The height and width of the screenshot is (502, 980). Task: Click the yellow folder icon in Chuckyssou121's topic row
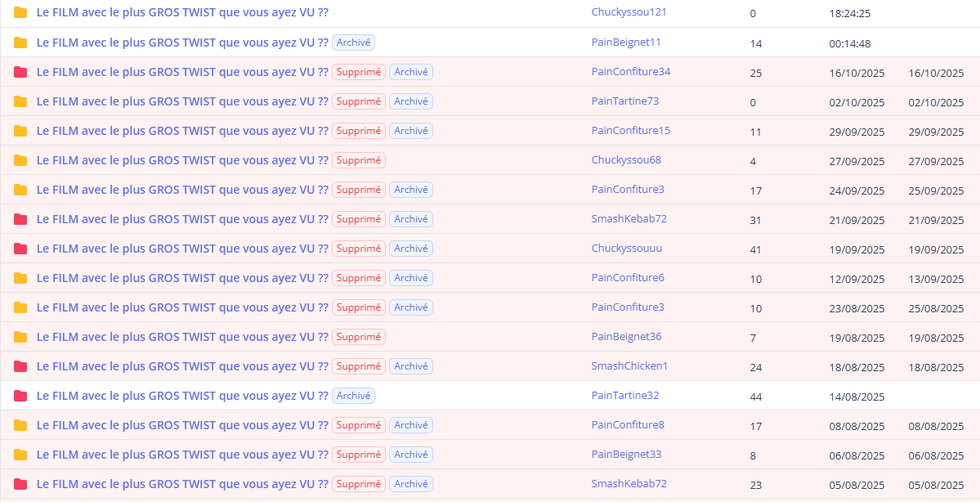[x=20, y=13]
